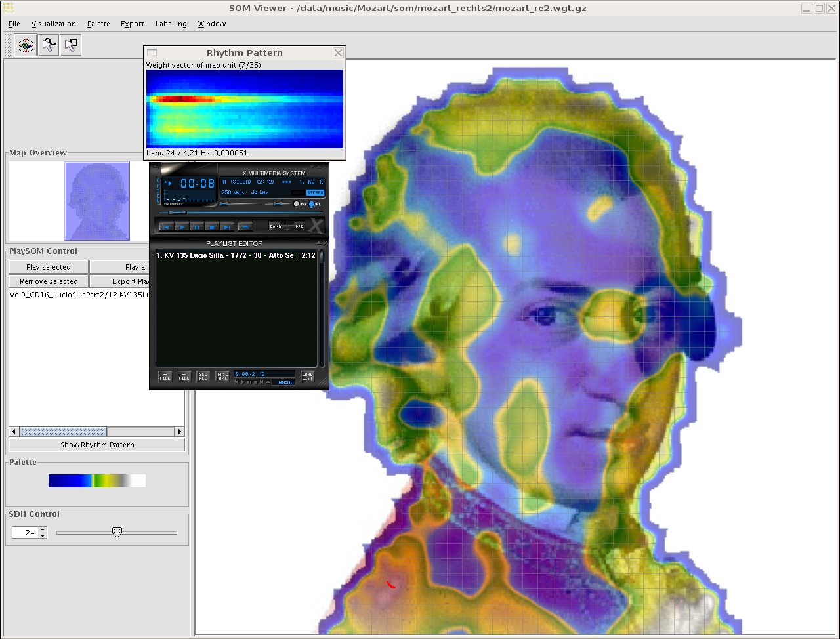The width and height of the screenshot is (840, 639).
Task: Click the XMMS eject button
Action: (x=245, y=227)
